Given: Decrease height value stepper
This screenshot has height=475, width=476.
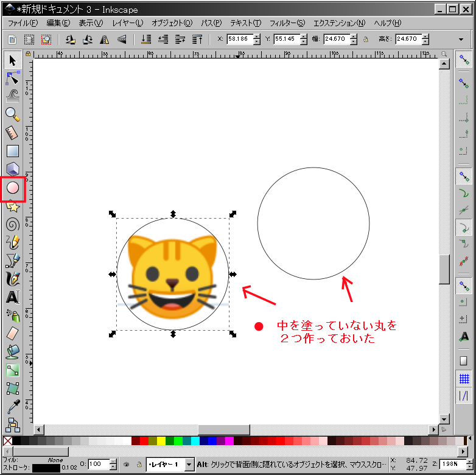Looking at the screenshot, I should 425,42.
